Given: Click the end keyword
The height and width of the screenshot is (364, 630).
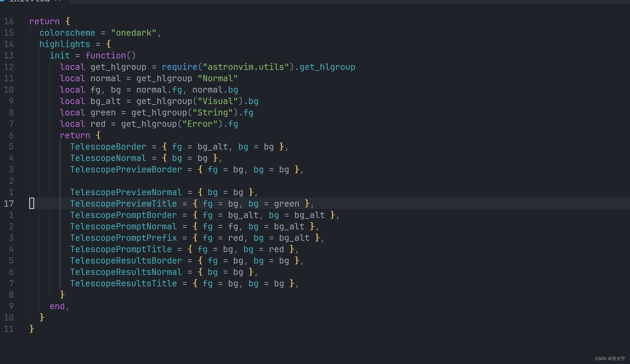Looking at the screenshot, I should coord(57,306).
